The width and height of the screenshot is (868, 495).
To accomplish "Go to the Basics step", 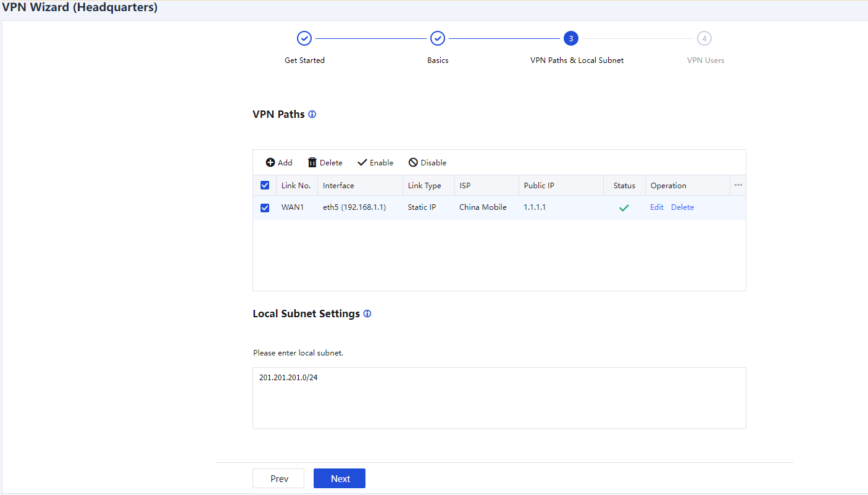I will 438,39.
